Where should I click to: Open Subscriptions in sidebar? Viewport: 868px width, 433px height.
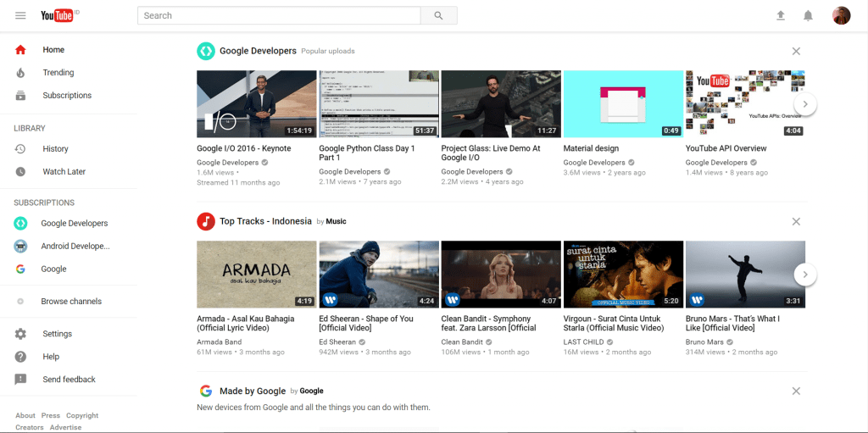[69, 95]
